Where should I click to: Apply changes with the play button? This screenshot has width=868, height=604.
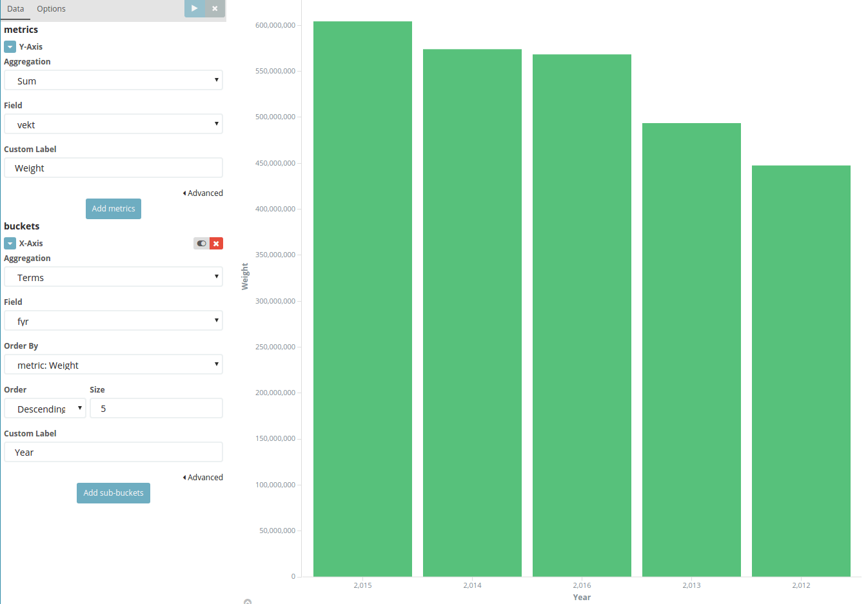click(x=194, y=8)
